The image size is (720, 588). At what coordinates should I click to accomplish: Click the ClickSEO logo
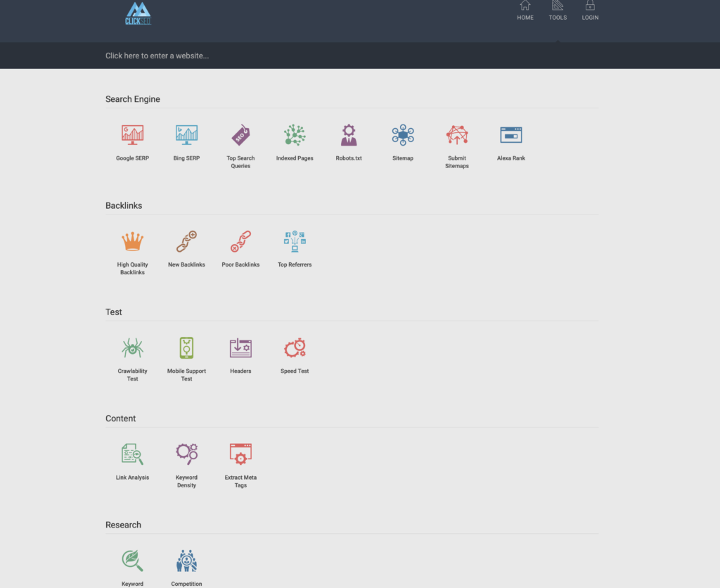(x=138, y=13)
